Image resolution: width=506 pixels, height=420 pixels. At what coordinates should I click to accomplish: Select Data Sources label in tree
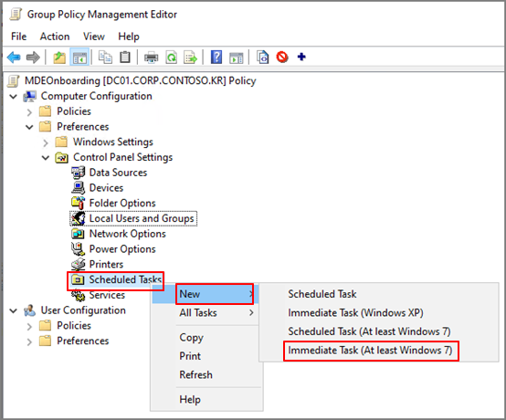(118, 173)
